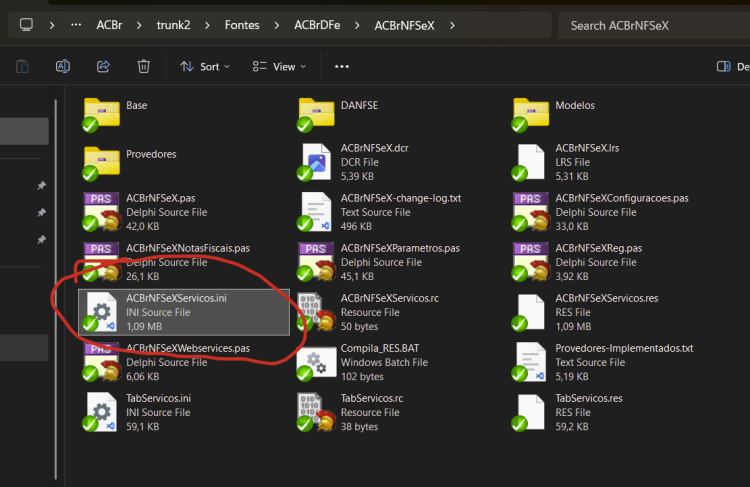
Task: Select ACBrNFSeXParametros.pas file icon
Action: pos(316,261)
